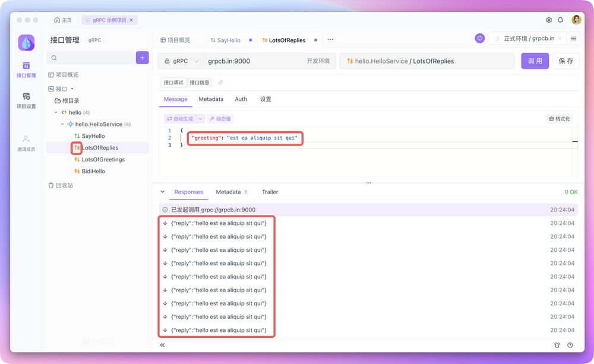The height and width of the screenshot is (364, 594).
Task: Click the refresh sync icon near environment selector
Action: point(479,37)
